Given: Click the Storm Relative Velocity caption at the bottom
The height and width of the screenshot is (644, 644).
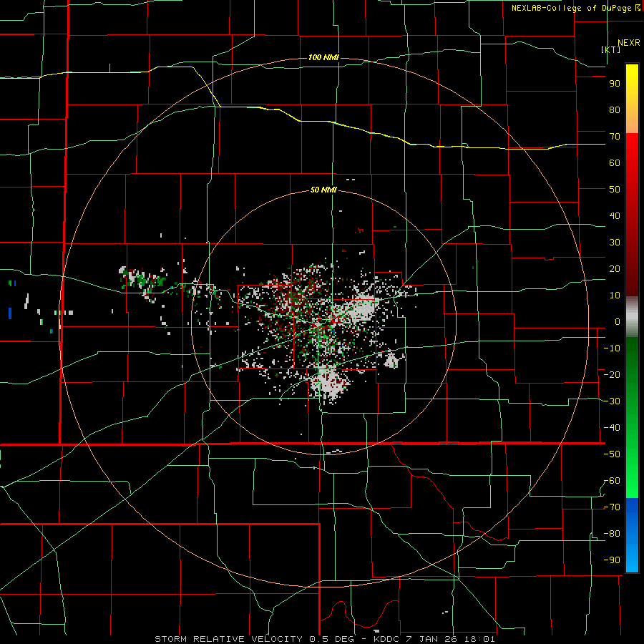Looking at the screenshot, I should [x=325, y=639].
